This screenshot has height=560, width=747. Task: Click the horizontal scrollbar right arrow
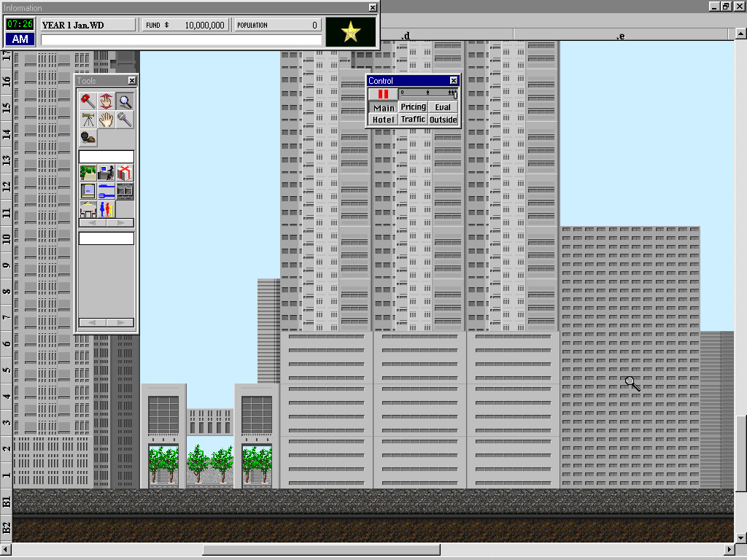coord(729,550)
